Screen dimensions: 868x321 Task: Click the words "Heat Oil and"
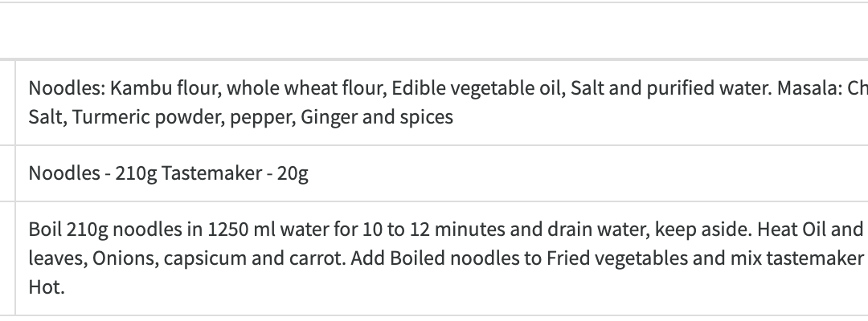(x=810, y=230)
